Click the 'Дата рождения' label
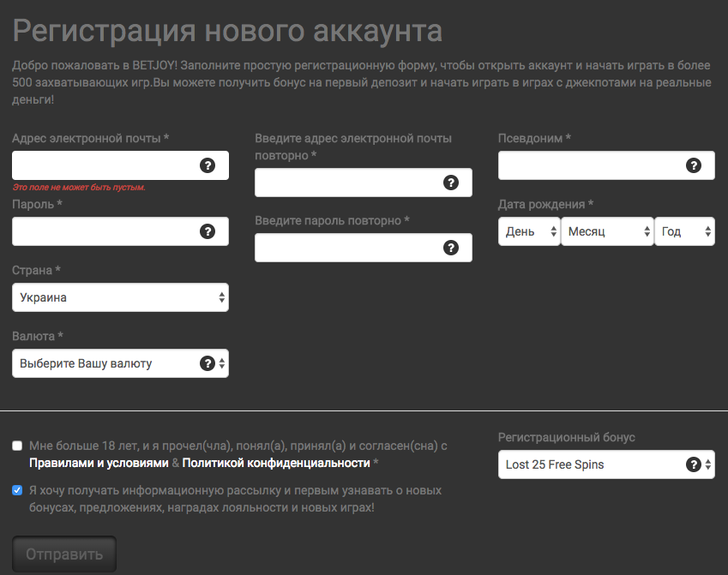Image resolution: width=728 pixels, height=575 pixels. point(546,204)
